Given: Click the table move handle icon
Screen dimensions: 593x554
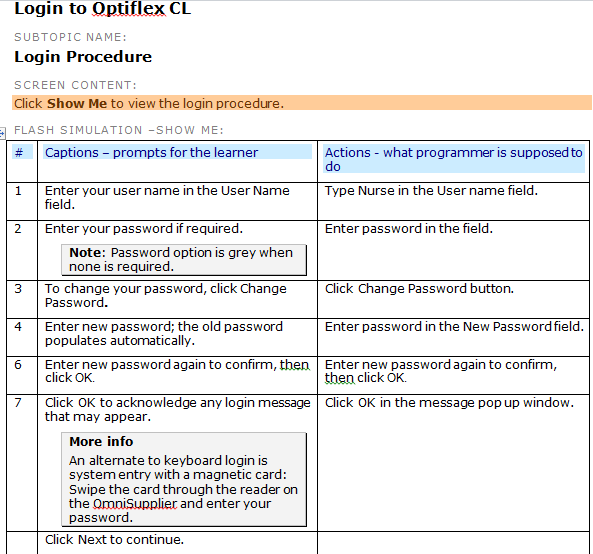Looking at the screenshot, I should [x=2, y=133].
